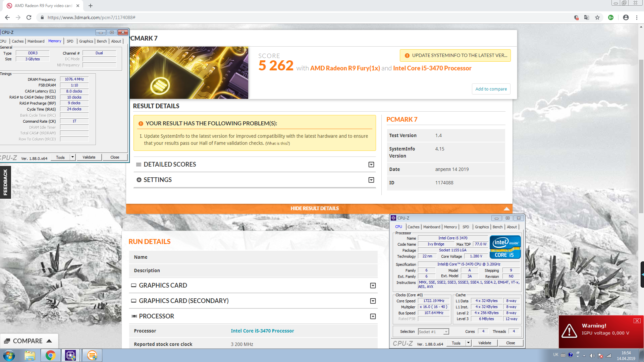Image resolution: width=644 pixels, height=362 pixels.
Task: Click the 'What is this?' link
Action: (x=277, y=143)
